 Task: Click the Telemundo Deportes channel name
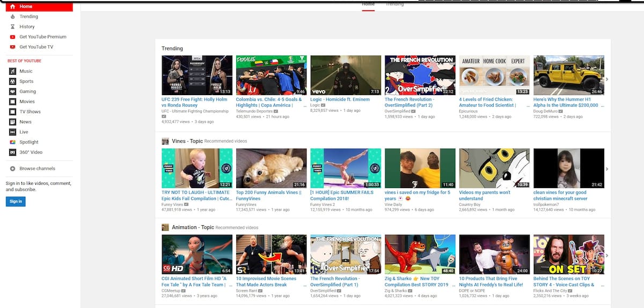click(255, 111)
